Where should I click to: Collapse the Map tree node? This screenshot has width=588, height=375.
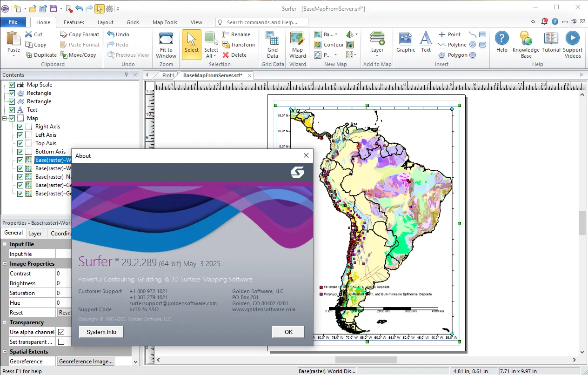pos(5,118)
